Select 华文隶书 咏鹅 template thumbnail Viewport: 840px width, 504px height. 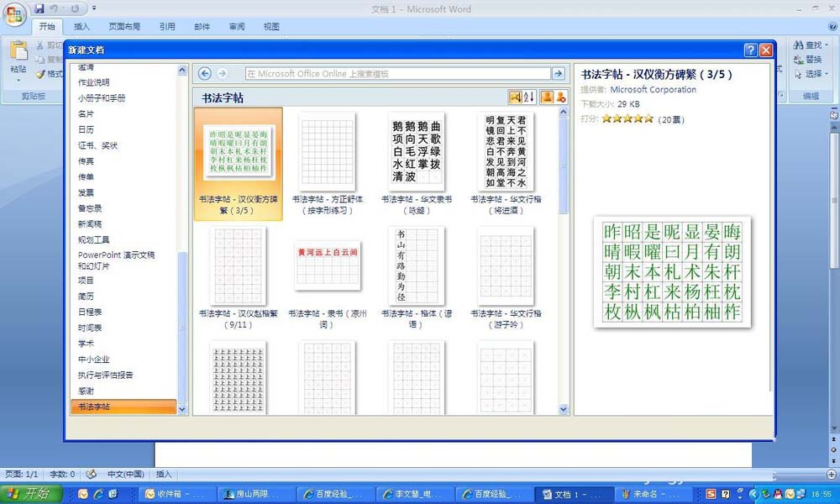(417, 151)
